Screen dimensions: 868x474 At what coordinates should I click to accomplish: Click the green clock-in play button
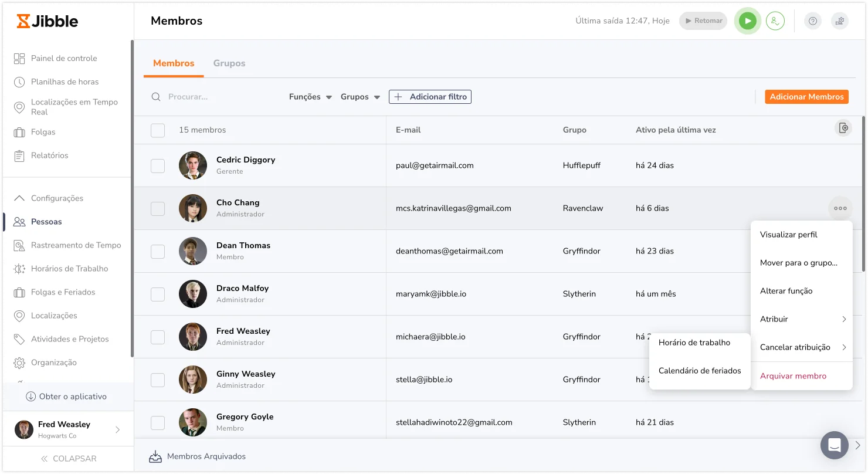747,21
